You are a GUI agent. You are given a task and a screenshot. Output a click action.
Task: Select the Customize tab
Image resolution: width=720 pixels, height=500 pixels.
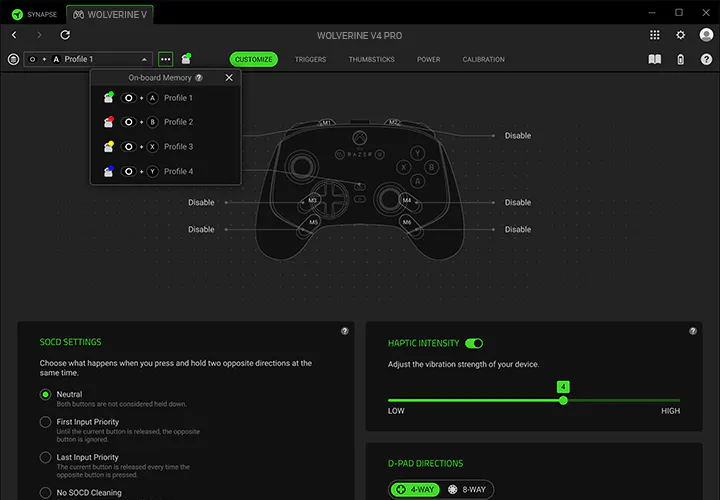click(x=253, y=59)
